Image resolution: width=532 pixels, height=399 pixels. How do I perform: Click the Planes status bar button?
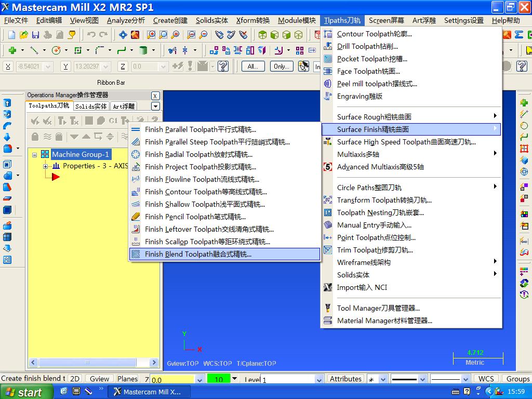pyautogui.click(x=127, y=379)
